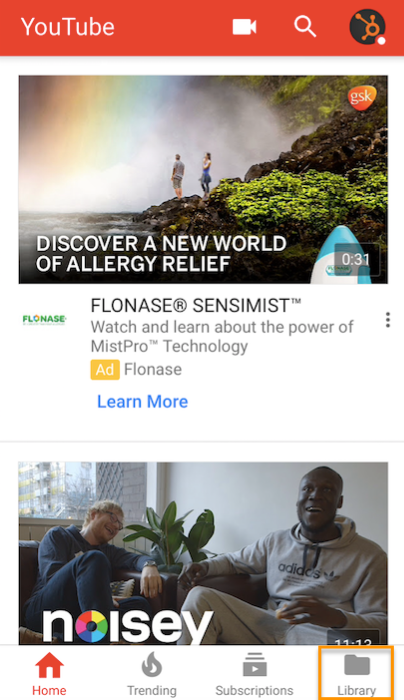The image size is (404, 700).
Task: Click the Flonase channel logo
Action: 44,319
